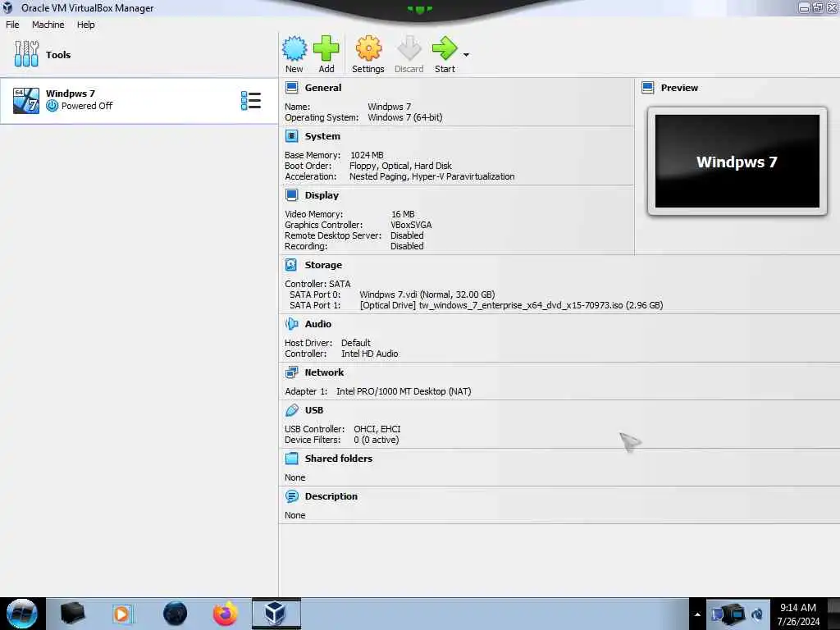Click the VirtualBox cube taskbar icon

coord(276,614)
